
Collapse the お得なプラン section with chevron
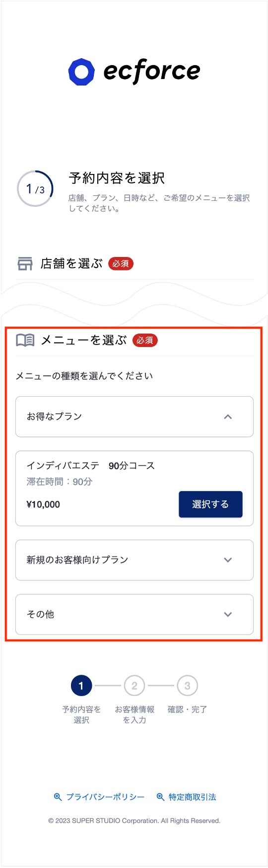click(228, 417)
